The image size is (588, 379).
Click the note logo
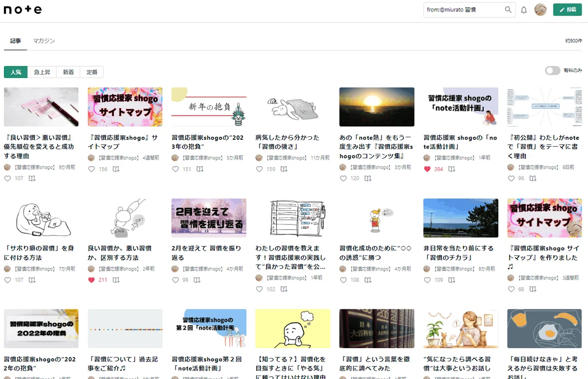pos(23,10)
